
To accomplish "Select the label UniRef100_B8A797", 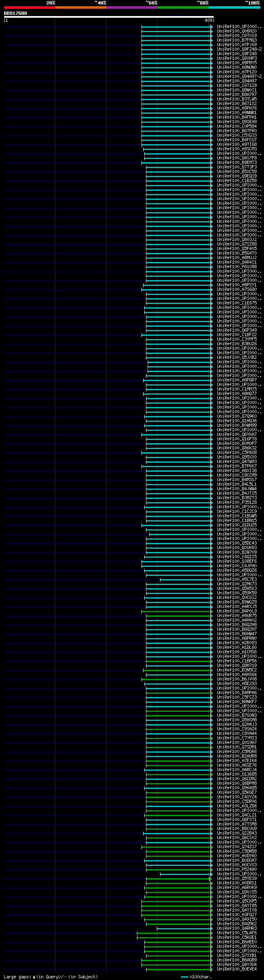I will point(237,94).
